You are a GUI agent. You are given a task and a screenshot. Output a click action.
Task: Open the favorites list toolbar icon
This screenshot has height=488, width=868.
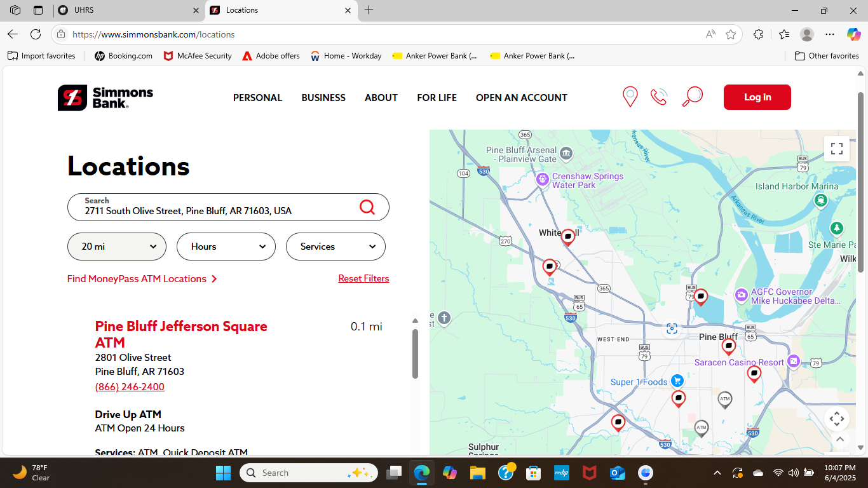[784, 34]
